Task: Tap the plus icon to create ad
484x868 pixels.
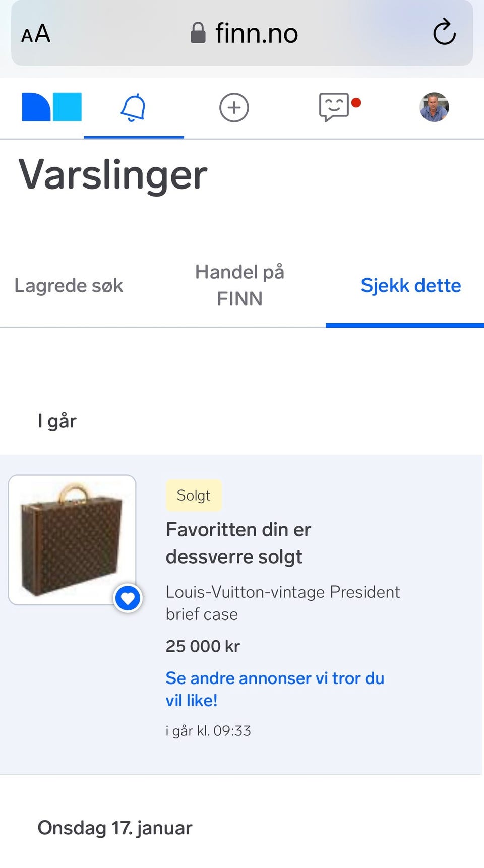Action: click(234, 107)
